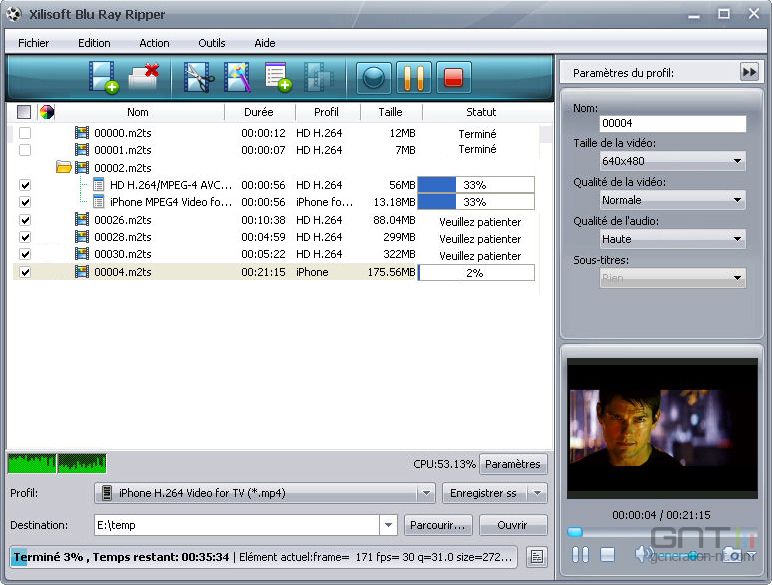Click the video preview thumbnail
The image size is (772, 585).
point(662,428)
